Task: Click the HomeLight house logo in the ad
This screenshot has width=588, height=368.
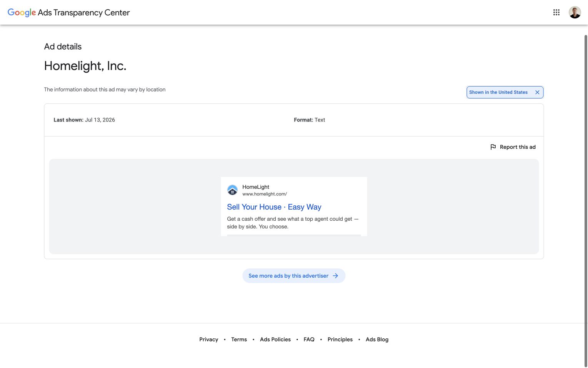Action: point(232,190)
